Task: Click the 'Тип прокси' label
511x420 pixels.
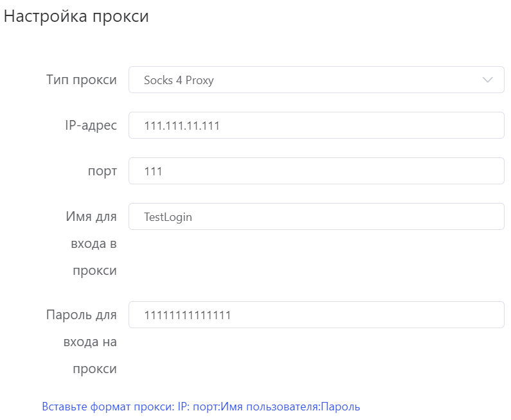Action: [x=82, y=80]
